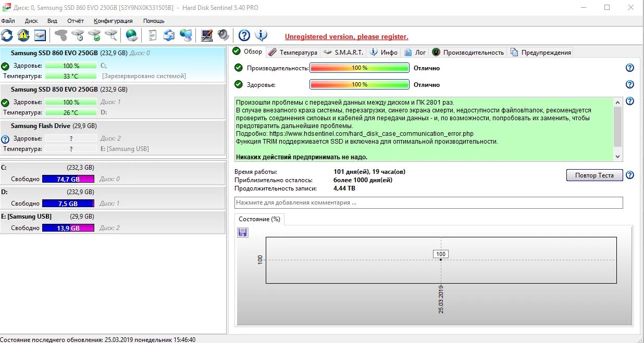
Task: Click the '101 дня(ей), 19 часа(ов)' value
Action: 369,172
